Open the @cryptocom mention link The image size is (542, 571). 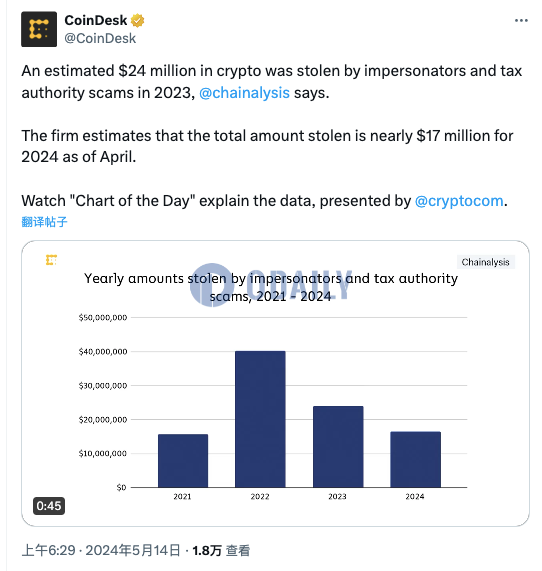point(459,201)
